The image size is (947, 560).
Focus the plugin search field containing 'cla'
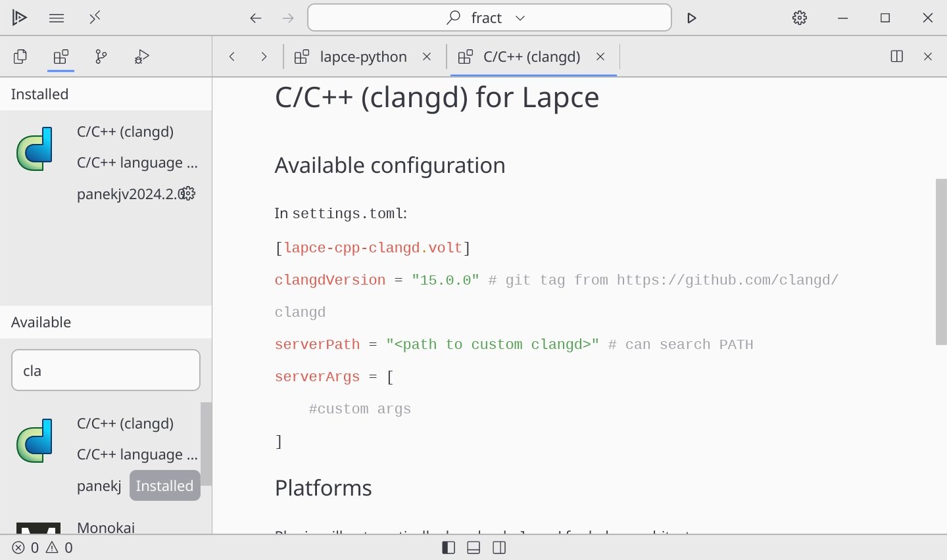tap(106, 370)
